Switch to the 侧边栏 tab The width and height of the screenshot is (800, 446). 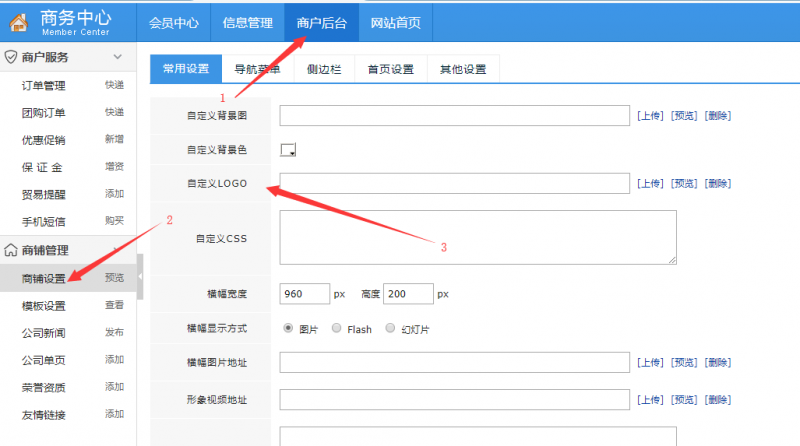pyautogui.click(x=324, y=69)
